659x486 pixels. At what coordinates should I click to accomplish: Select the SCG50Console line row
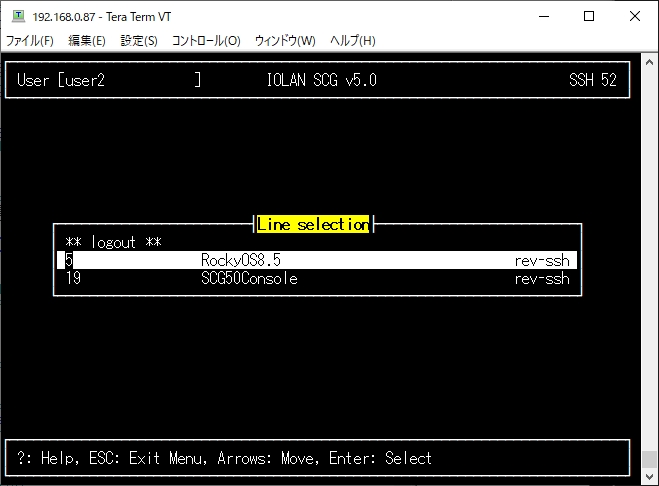point(317,279)
